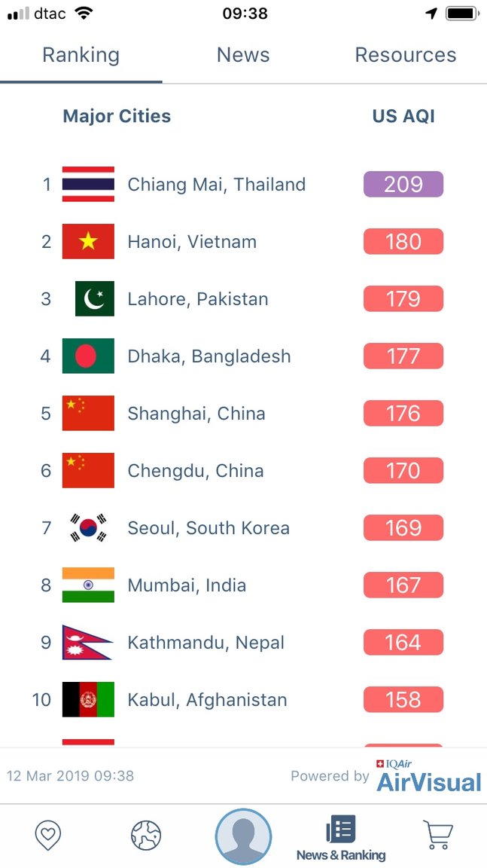
Task: Open Dhaka, Bangladesh ranking entry
Action: click(243, 356)
